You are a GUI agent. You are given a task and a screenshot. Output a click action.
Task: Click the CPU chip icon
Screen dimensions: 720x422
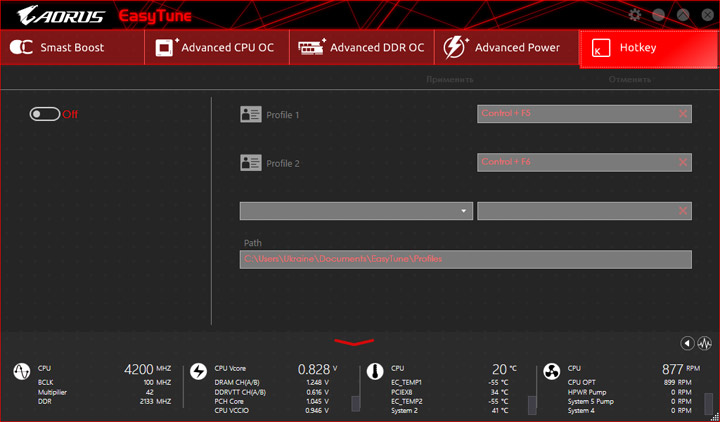[167, 47]
